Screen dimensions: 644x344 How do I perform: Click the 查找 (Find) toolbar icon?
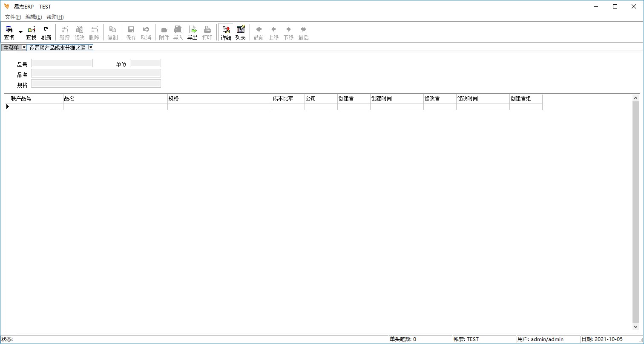pyautogui.click(x=32, y=33)
